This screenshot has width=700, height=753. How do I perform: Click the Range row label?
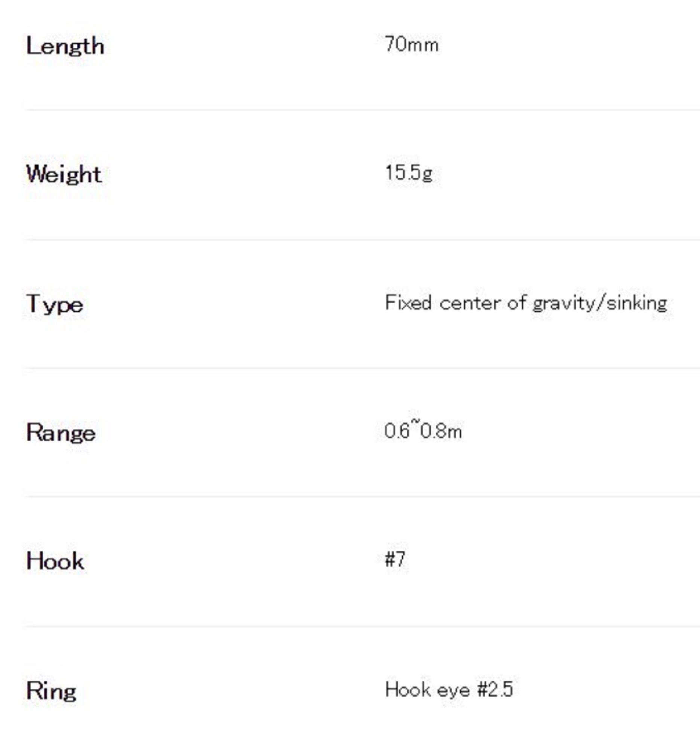click(61, 433)
